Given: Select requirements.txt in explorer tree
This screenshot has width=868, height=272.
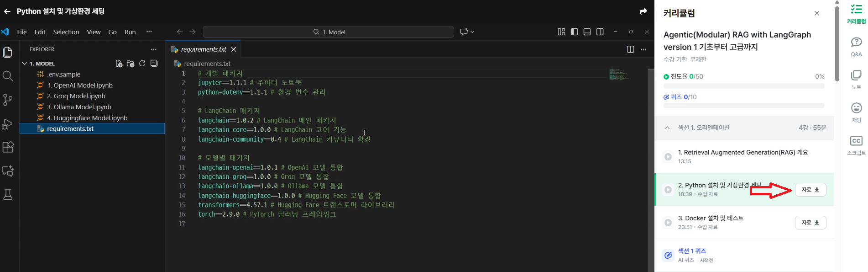Looking at the screenshot, I should (x=92, y=129).
